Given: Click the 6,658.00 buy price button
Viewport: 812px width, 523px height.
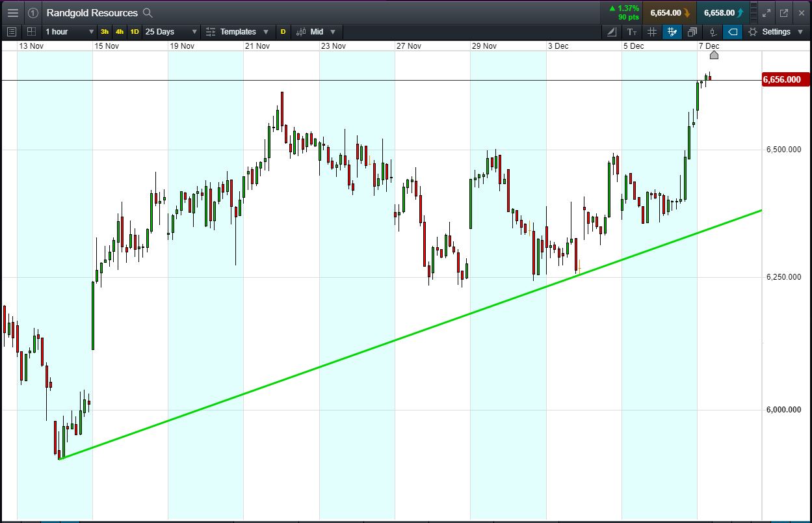Looking at the screenshot, I should (723, 12).
